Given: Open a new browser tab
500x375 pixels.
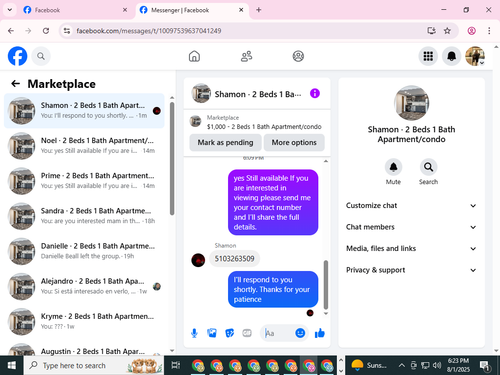Looking at the screenshot, I should [259, 10].
